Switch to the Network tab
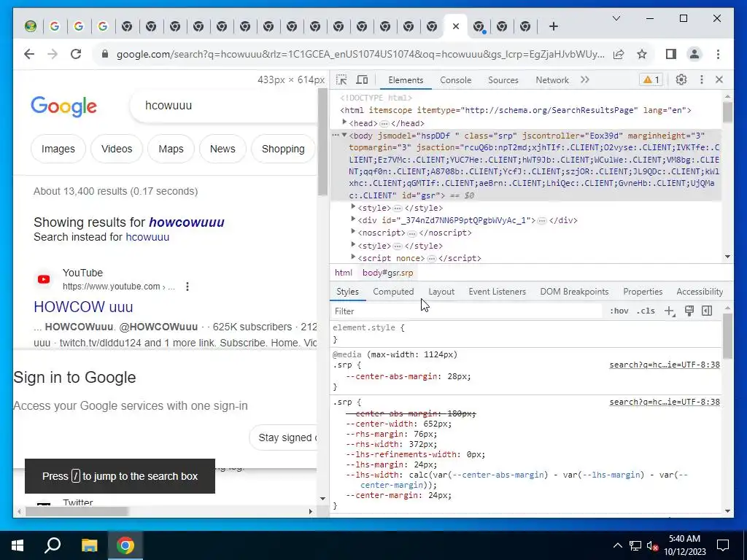The image size is (747, 560). click(x=552, y=80)
